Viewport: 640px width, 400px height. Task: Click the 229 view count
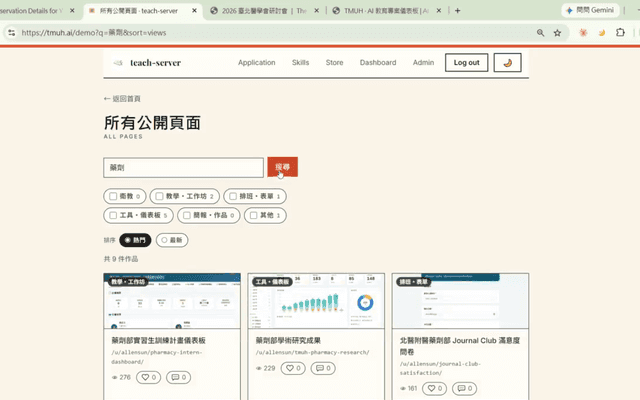pyautogui.click(x=265, y=368)
